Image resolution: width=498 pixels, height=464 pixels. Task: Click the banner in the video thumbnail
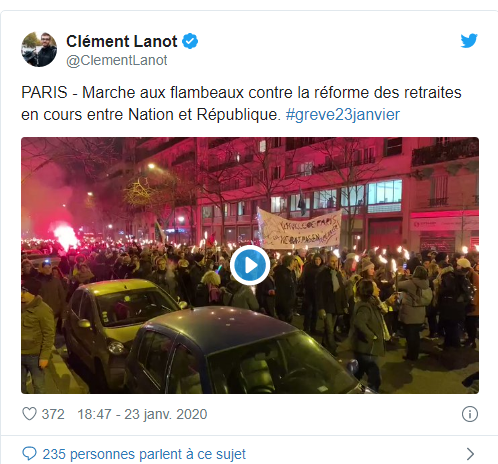tap(300, 229)
